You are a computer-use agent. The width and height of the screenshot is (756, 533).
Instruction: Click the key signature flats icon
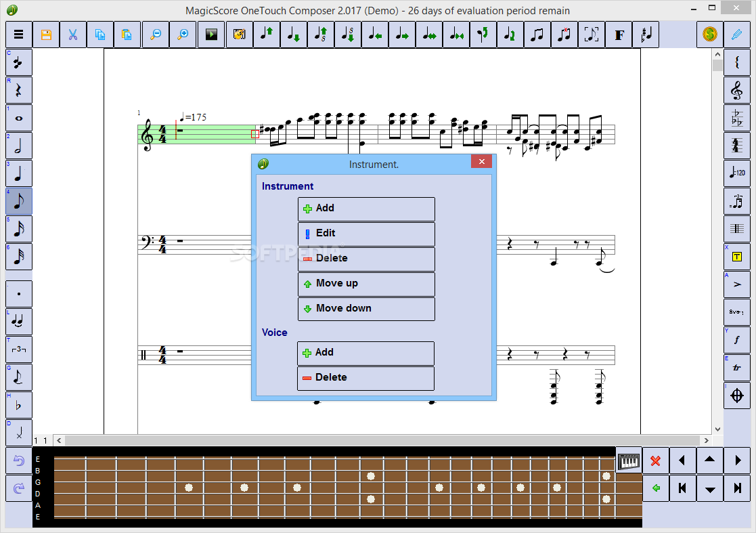737,118
